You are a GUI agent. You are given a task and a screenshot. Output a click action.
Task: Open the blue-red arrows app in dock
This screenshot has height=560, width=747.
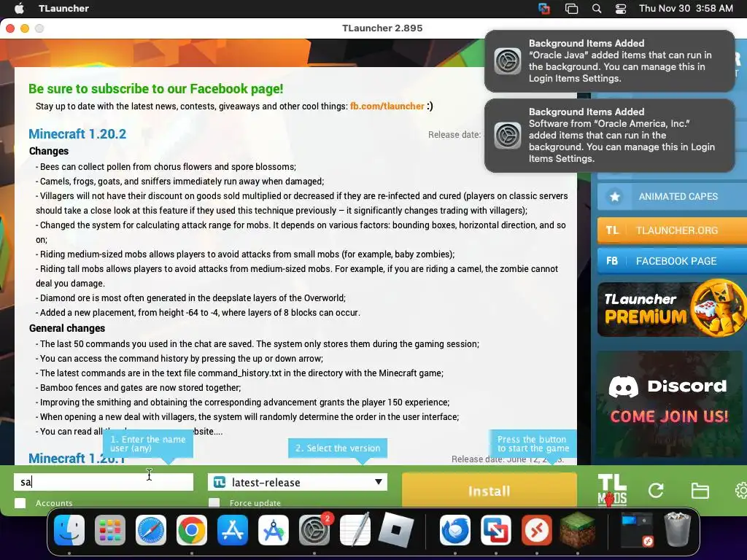[496, 530]
